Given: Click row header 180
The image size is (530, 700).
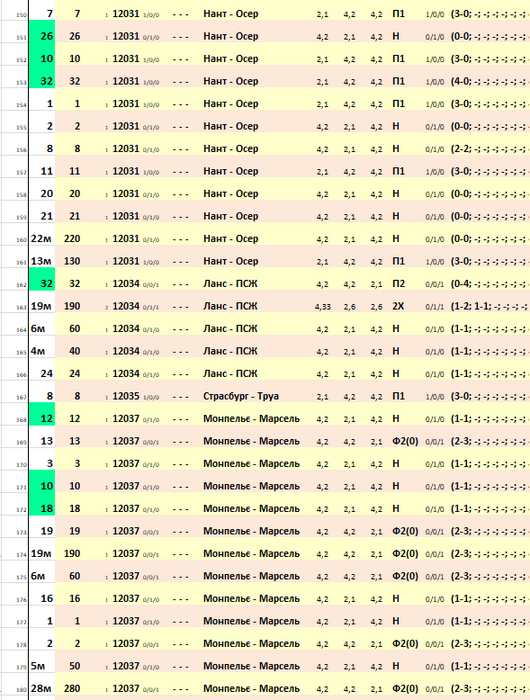Looking at the screenshot, I should pos(21,690).
